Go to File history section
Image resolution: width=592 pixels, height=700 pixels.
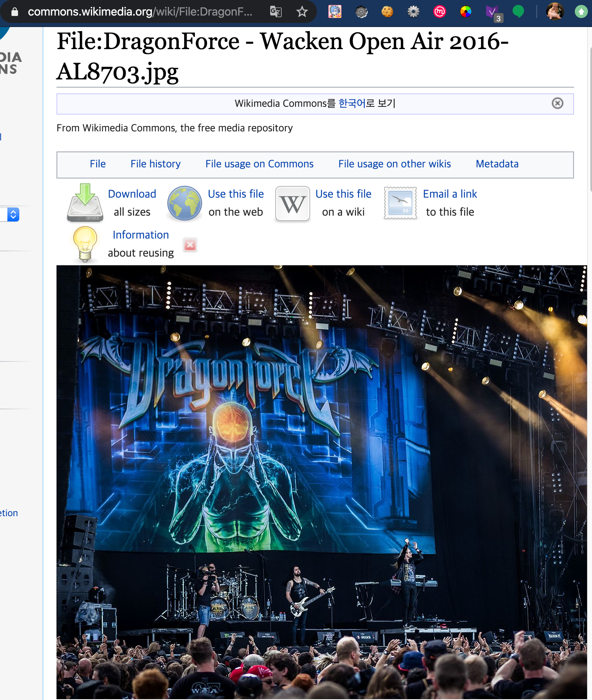coord(156,164)
